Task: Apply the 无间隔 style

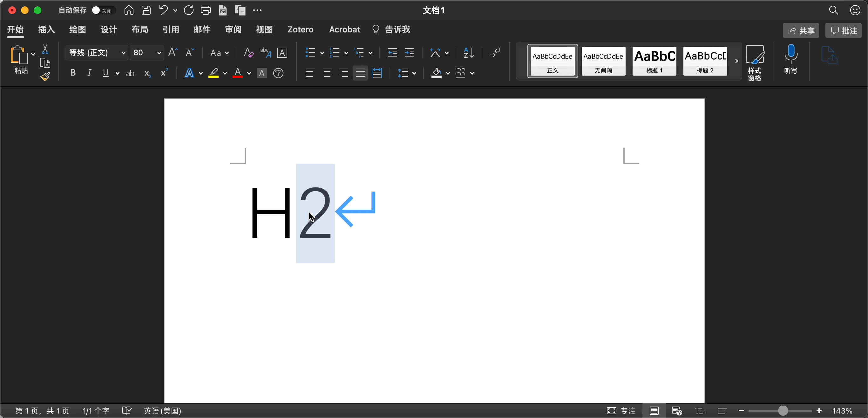Action: [603, 61]
